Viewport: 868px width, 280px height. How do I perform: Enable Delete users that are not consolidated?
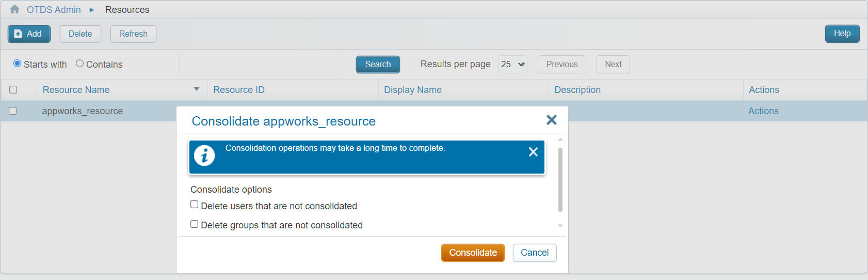(195, 205)
